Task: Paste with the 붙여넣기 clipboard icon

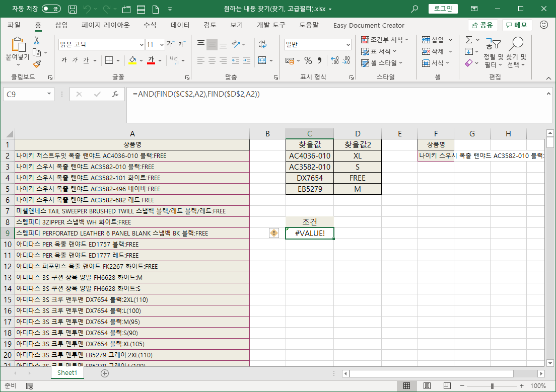Action: (x=18, y=45)
